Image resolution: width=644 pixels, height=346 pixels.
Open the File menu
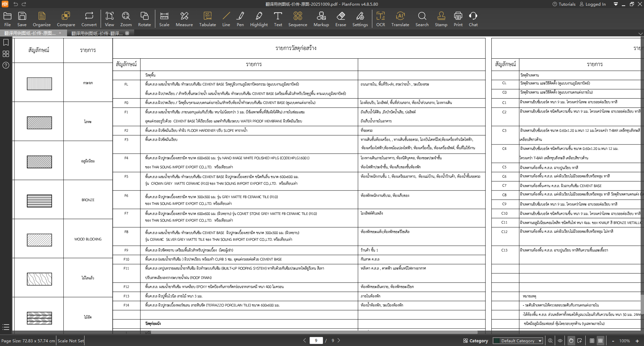coord(7,19)
